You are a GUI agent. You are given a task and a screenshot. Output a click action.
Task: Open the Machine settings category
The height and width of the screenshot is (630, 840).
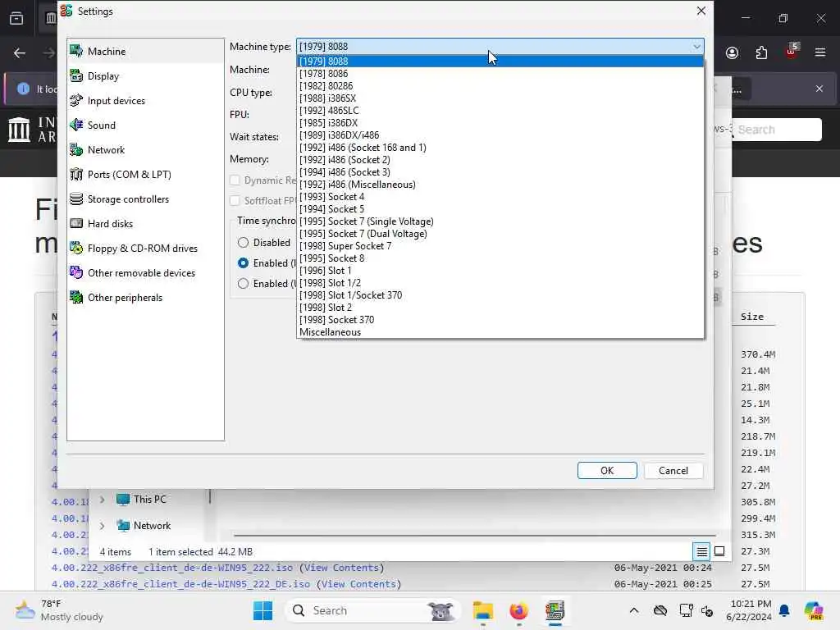coord(145,52)
